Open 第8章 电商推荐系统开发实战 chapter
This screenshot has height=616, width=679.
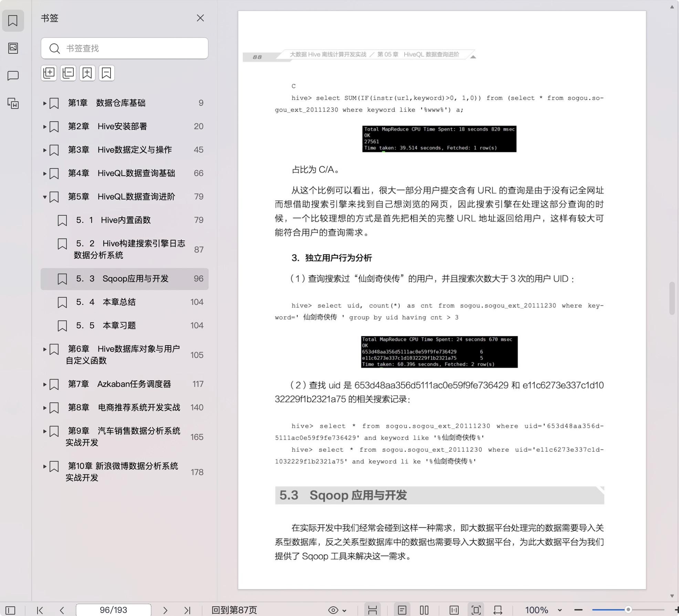[x=125, y=408]
